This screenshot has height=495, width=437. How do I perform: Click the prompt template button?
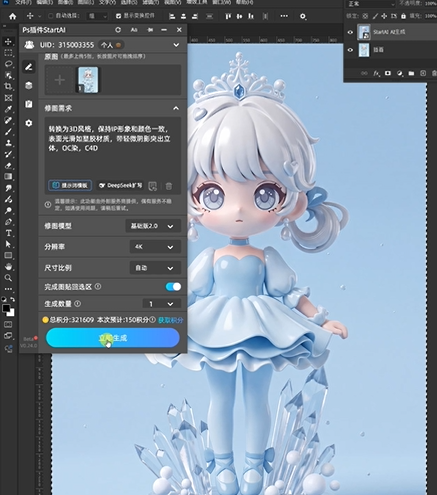tap(70, 185)
